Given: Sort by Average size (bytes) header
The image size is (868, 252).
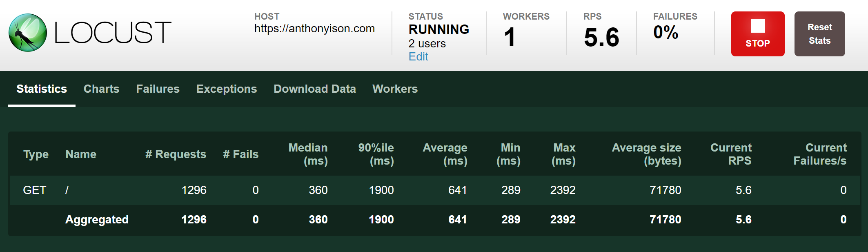Looking at the screenshot, I should pyautogui.click(x=647, y=154).
